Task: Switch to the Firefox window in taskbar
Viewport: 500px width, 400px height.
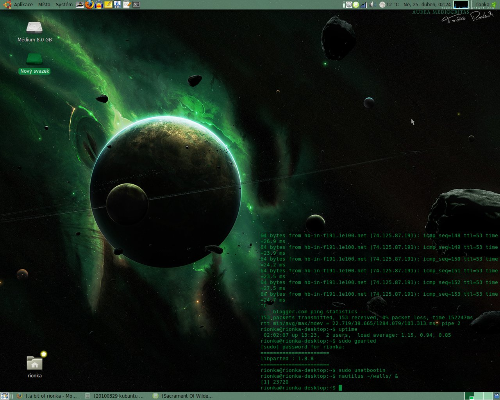Action: [x=47, y=396]
